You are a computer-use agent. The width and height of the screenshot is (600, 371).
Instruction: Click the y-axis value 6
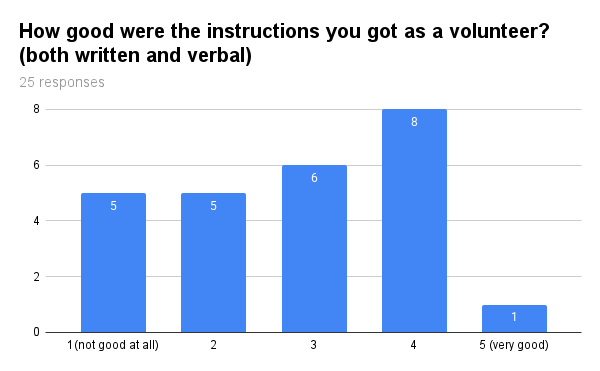[36, 165]
